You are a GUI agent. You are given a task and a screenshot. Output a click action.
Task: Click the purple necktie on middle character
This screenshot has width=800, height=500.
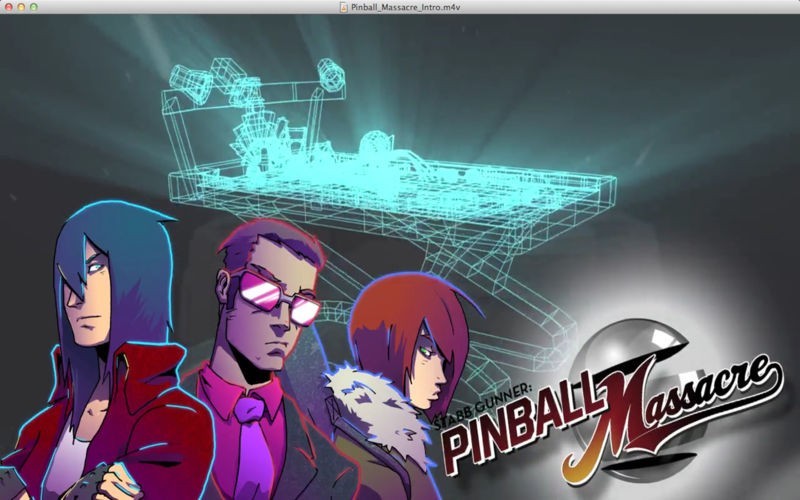point(251,440)
